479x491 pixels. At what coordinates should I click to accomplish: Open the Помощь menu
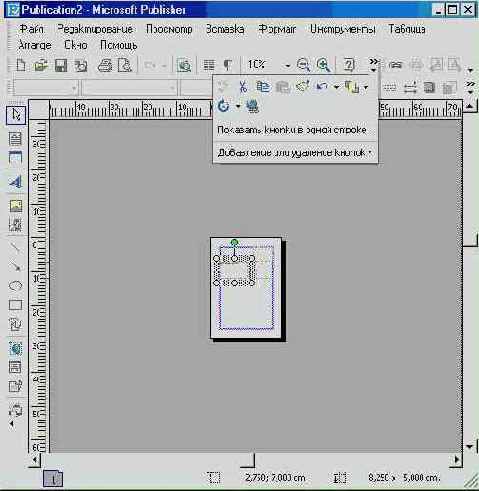[119, 45]
